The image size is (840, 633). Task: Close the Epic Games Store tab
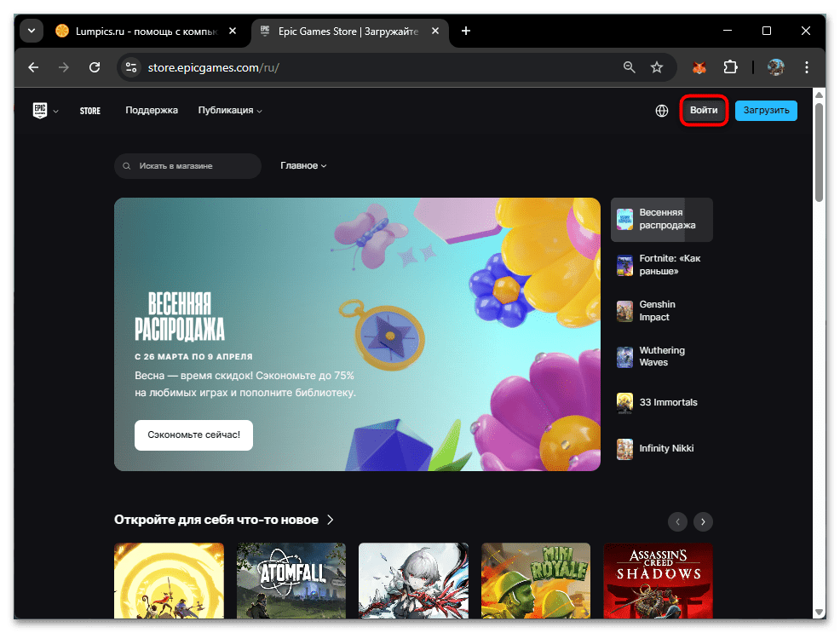[x=435, y=31]
